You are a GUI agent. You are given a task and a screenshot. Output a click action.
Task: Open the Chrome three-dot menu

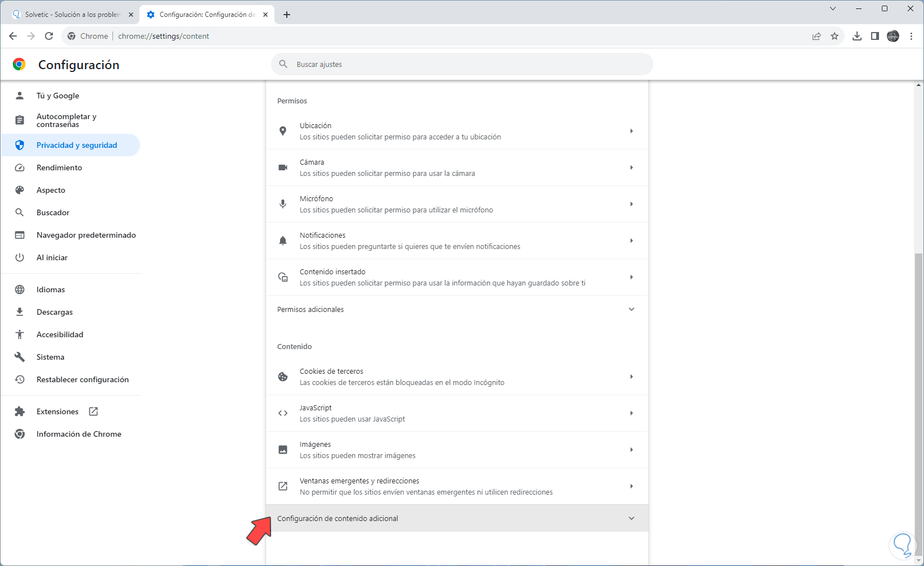click(911, 36)
